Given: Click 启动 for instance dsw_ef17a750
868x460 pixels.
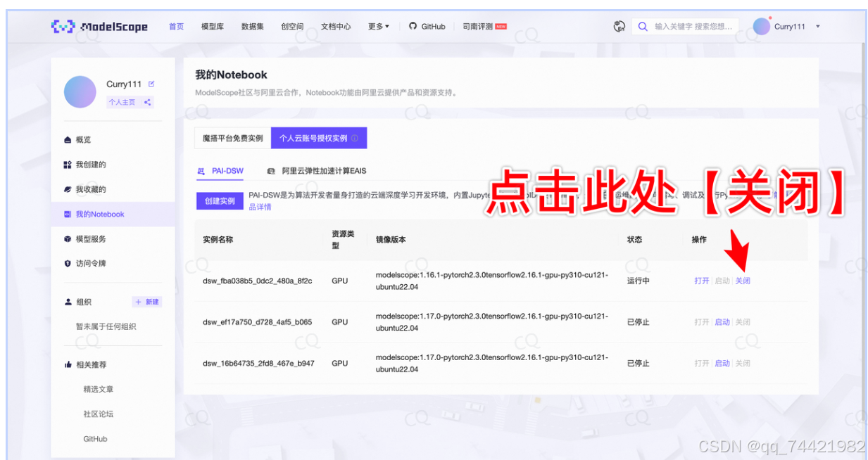Looking at the screenshot, I should [x=722, y=322].
